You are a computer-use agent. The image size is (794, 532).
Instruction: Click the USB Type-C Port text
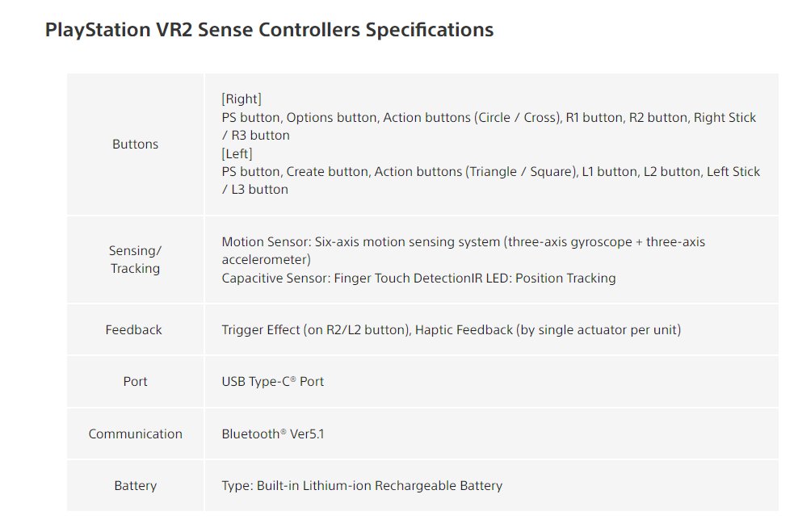(x=272, y=382)
